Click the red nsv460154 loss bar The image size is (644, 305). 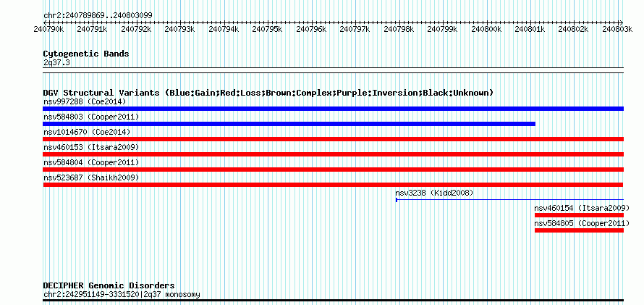point(579,215)
